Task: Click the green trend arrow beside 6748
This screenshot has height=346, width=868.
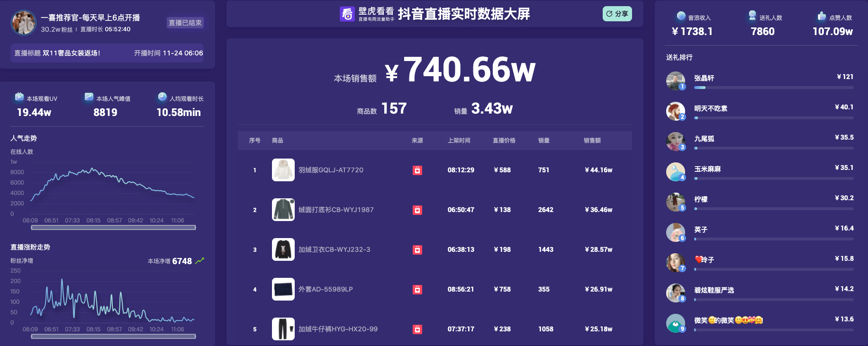Action: coord(199,261)
